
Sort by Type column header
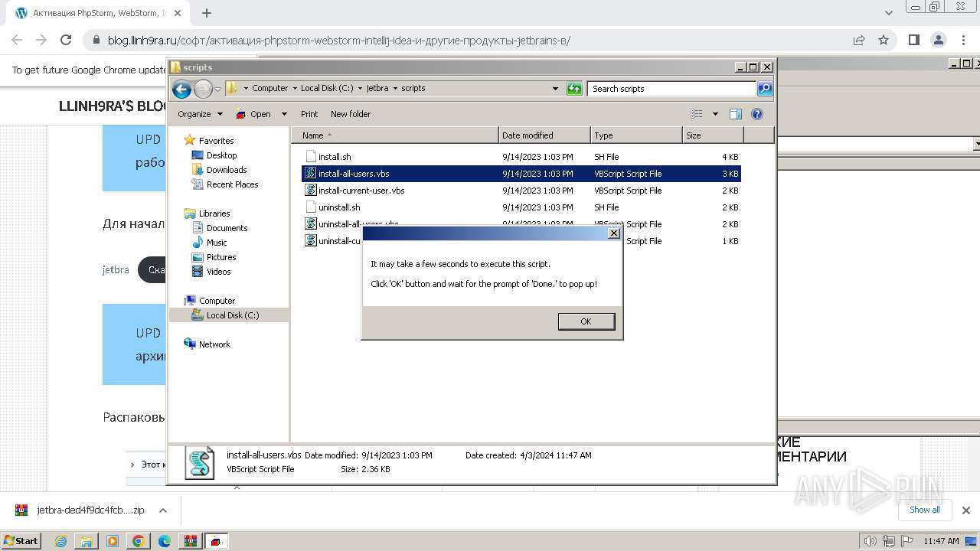click(x=636, y=135)
